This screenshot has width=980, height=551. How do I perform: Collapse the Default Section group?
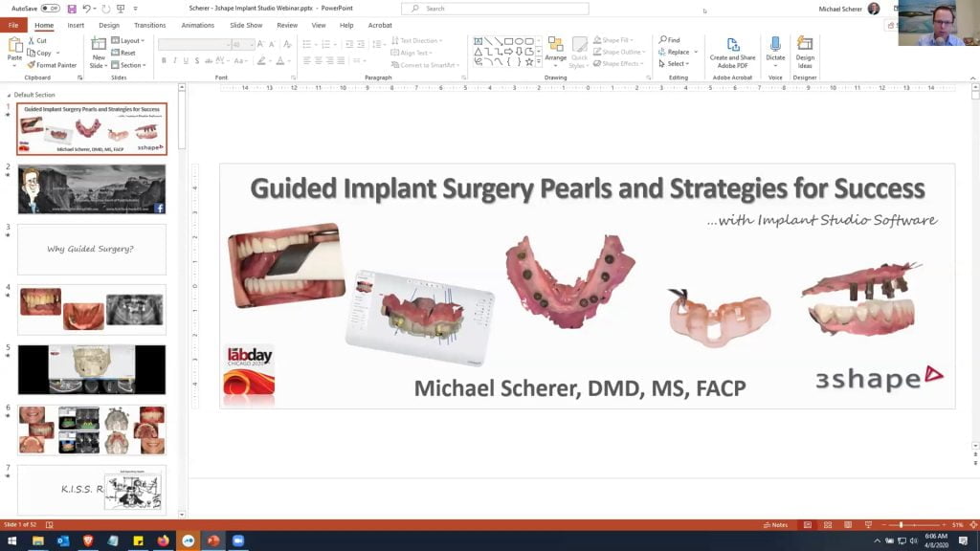tap(10, 95)
